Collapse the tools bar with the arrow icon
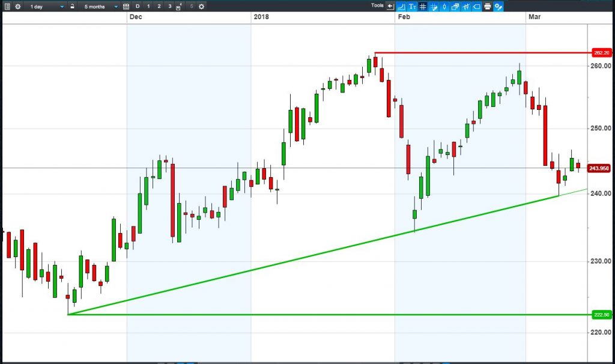 [390, 6]
